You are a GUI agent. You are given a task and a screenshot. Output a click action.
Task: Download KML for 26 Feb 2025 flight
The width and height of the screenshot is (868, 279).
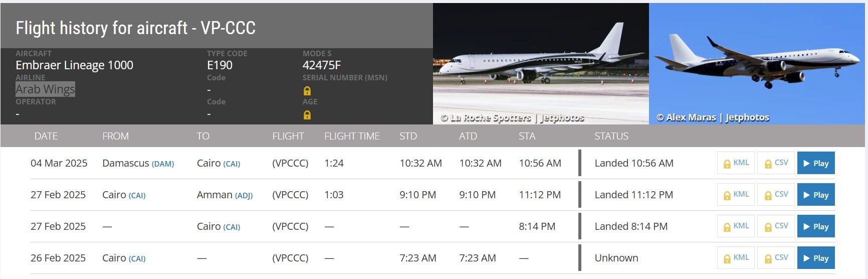[736, 258]
